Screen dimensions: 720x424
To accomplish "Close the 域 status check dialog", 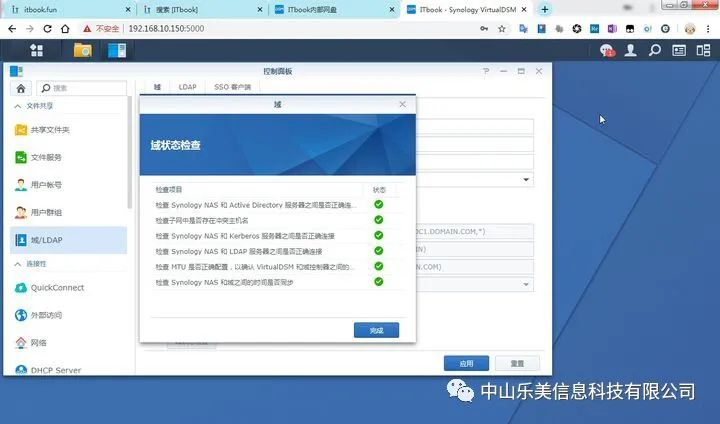I will coord(402,104).
